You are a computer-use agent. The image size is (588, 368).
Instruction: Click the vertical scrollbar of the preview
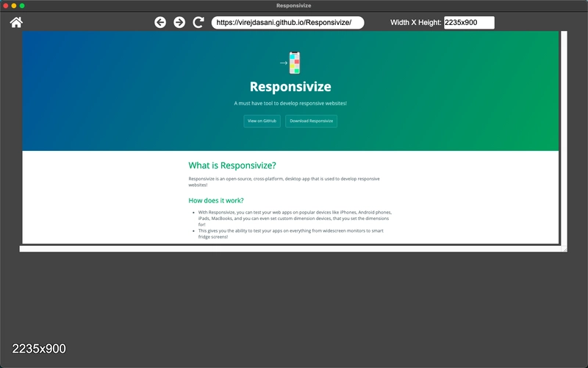[564, 138]
